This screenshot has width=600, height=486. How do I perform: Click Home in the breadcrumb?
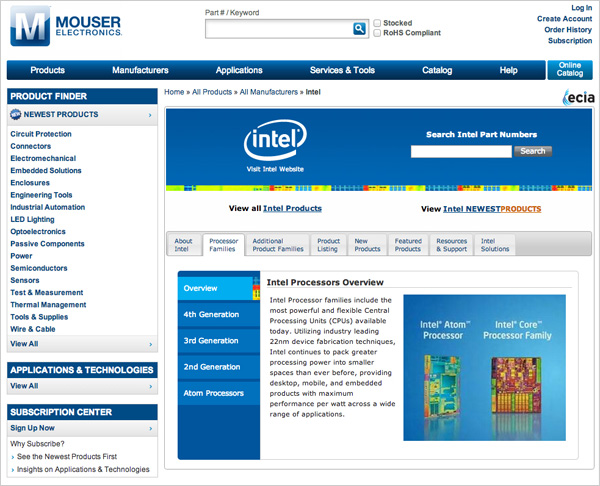point(174,92)
